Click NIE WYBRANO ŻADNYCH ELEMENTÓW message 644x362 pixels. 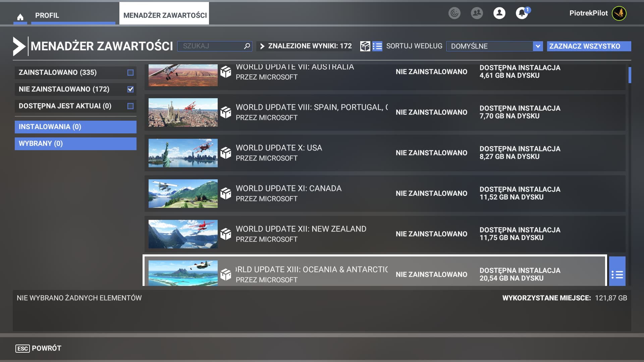coord(79,298)
